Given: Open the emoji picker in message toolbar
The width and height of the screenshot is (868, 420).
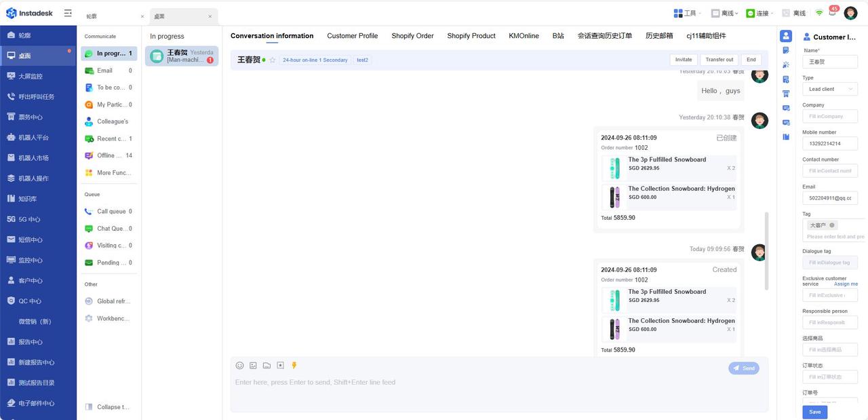Looking at the screenshot, I should tap(239, 366).
